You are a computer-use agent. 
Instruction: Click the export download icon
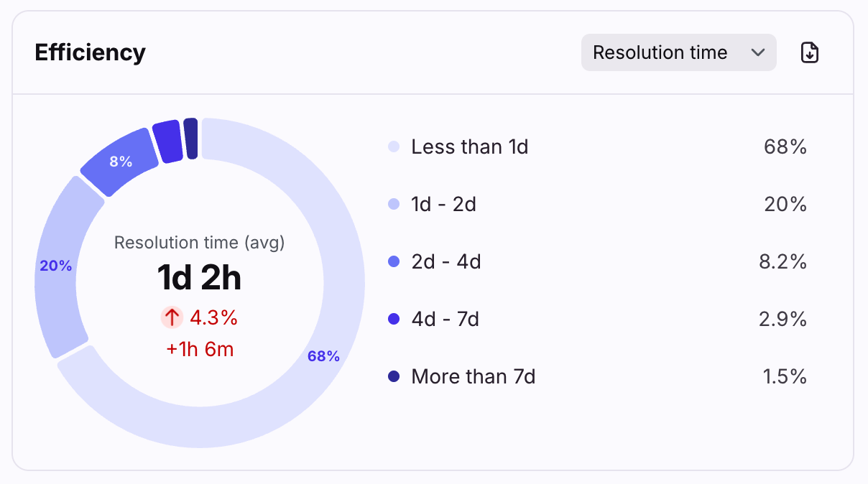810,52
